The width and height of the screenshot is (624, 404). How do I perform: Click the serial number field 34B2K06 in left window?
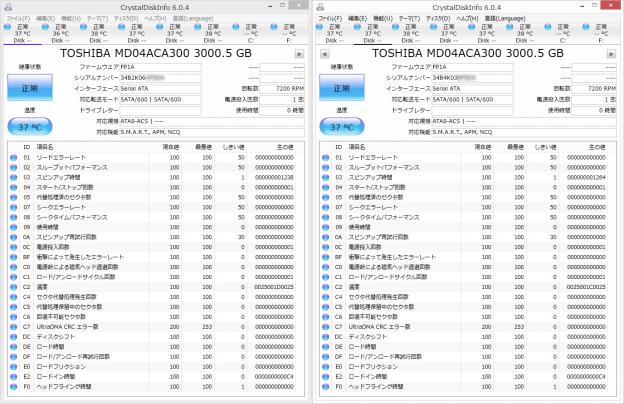point(160,78)
